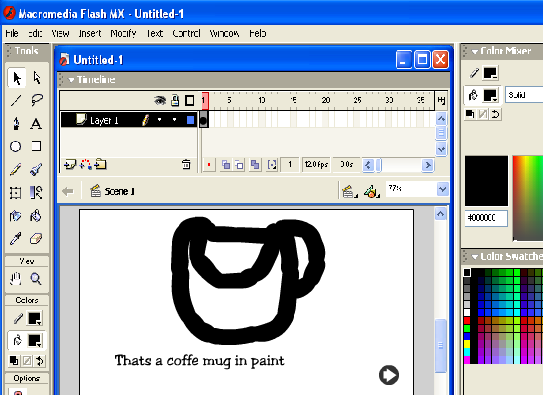Activate the Zoom magnifier tool

36,279
